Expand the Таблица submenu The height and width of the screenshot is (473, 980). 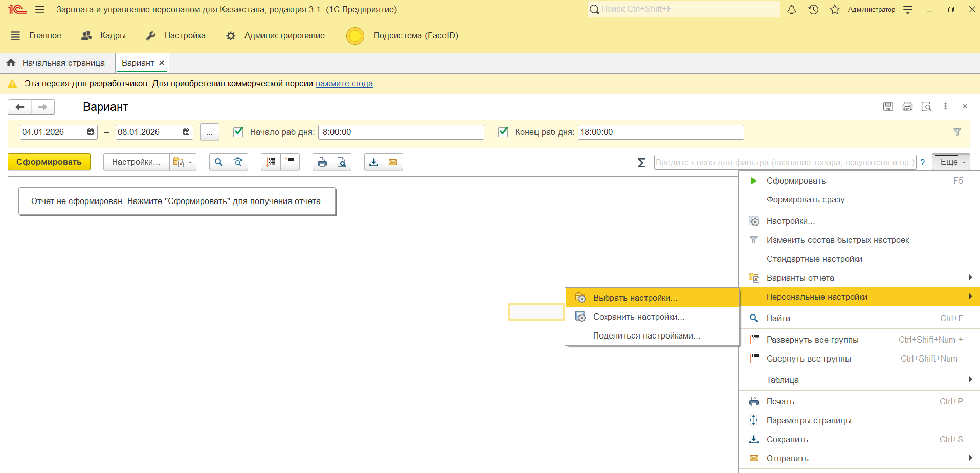[859, 380]
